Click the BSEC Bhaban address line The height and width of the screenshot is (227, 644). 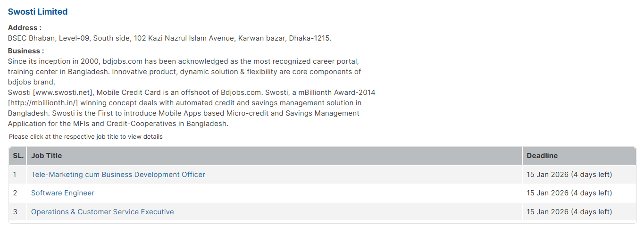pyautogui.click(x=169, y=38)
